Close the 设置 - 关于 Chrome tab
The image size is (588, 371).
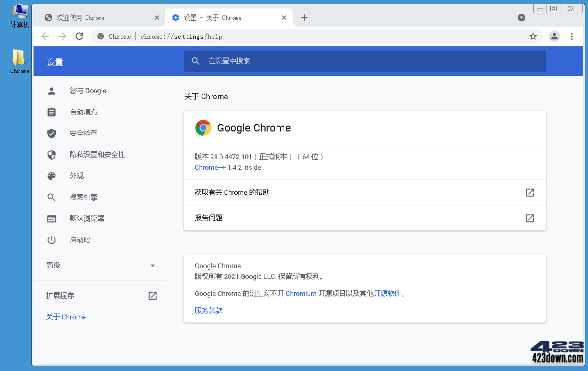pyautogui.click(x=284, y=18)
